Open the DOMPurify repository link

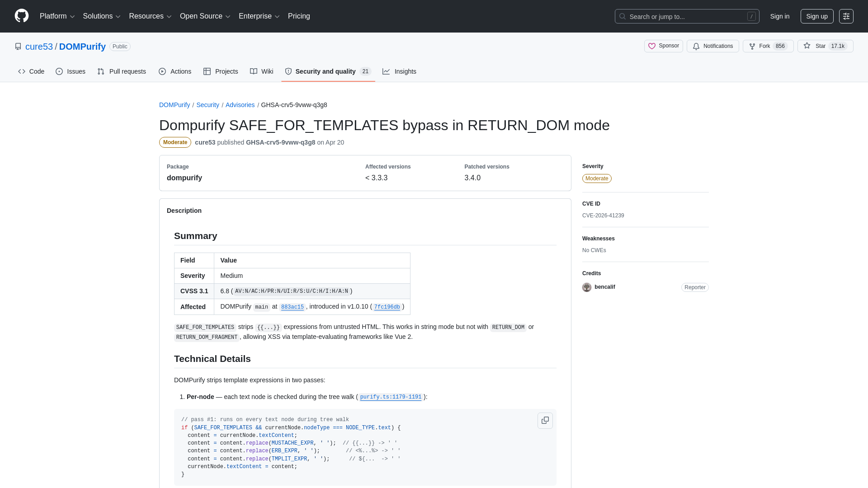pyautogui.click(x=82, y=47)
